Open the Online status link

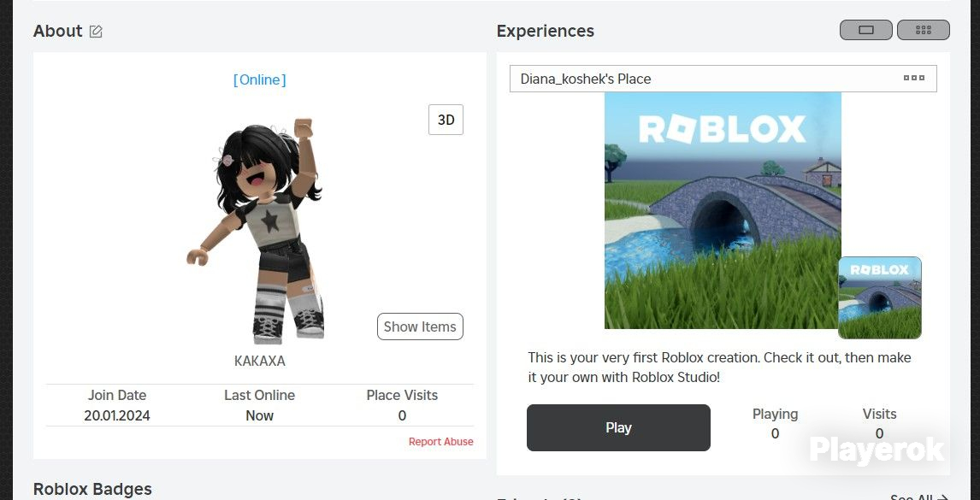tap(259, 80)
